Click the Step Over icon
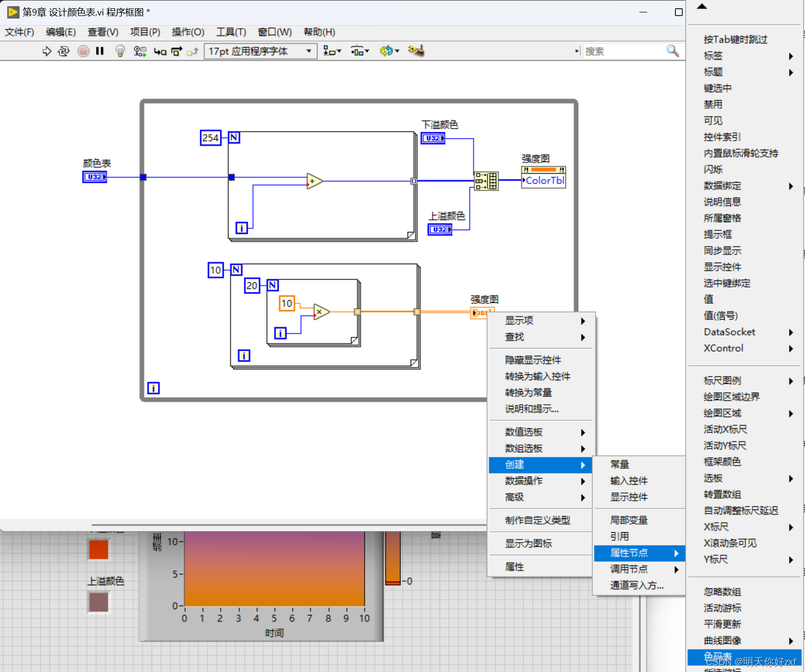The image size is (805, 672). [176, 52]
